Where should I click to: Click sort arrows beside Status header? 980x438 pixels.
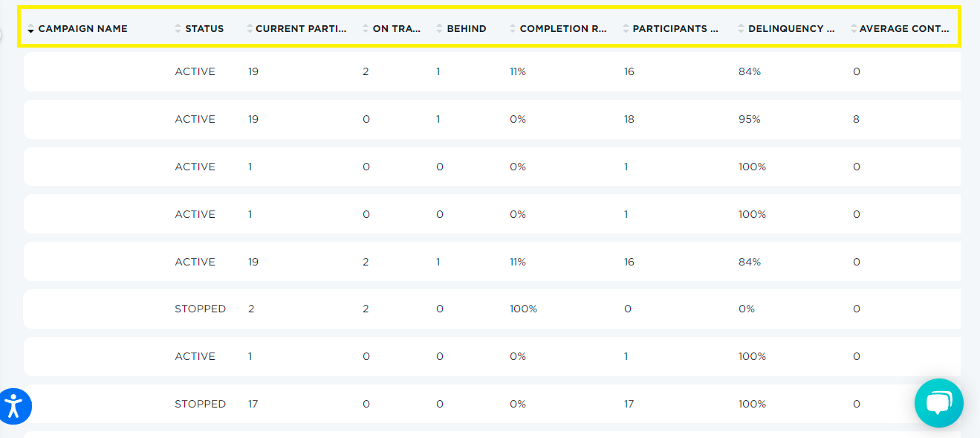178,29
